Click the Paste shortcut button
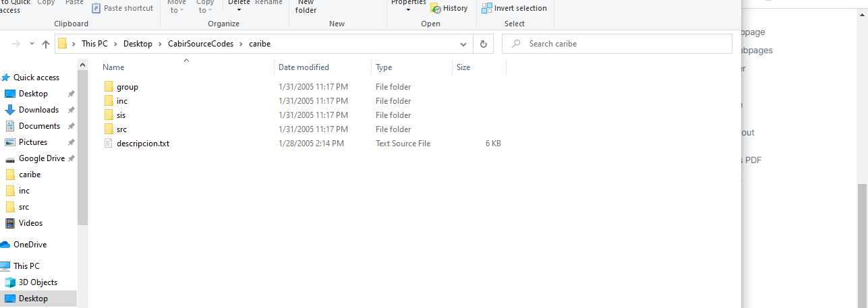The image size is (868, 308). (122, 8)
